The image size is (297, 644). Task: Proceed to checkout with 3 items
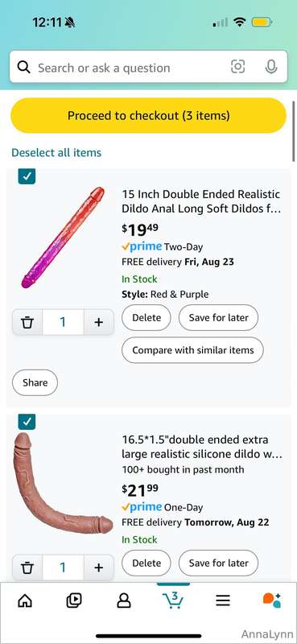point(148,115)
